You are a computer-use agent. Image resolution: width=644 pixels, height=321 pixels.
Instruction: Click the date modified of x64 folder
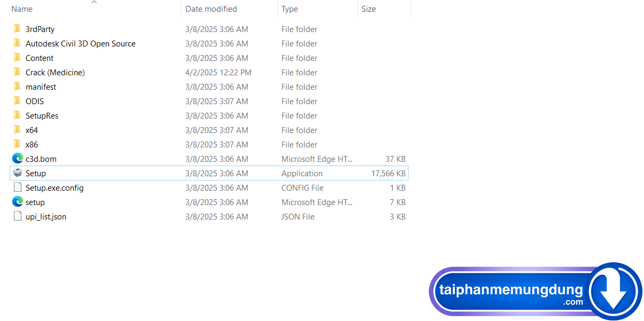pos(217,130)
